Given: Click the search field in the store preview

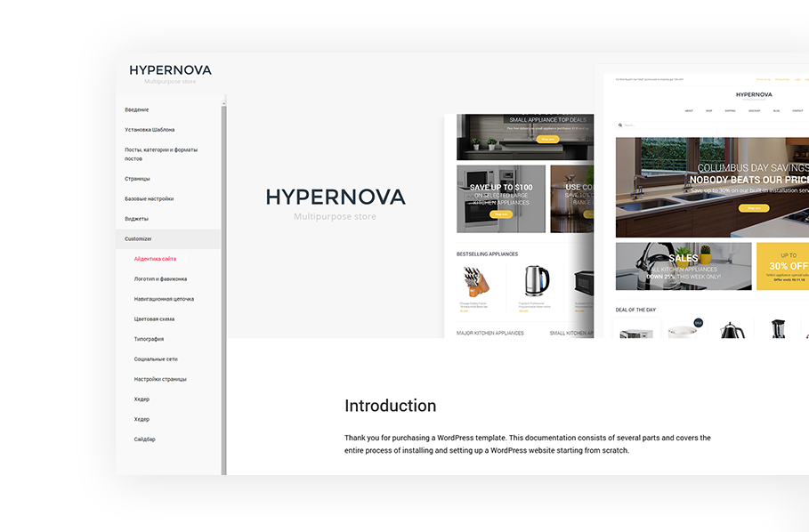Looking at the screenshot, I should pos(712,125).
